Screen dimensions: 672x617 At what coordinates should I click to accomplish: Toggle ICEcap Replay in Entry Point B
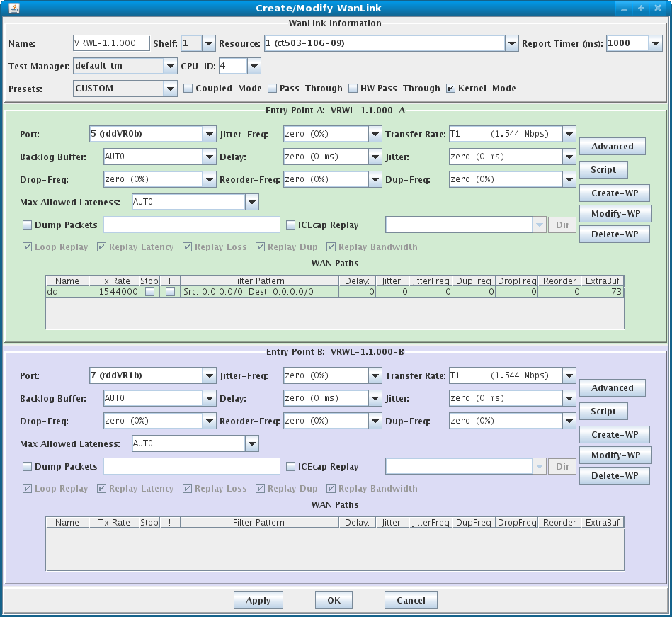[x=290, y=466]
